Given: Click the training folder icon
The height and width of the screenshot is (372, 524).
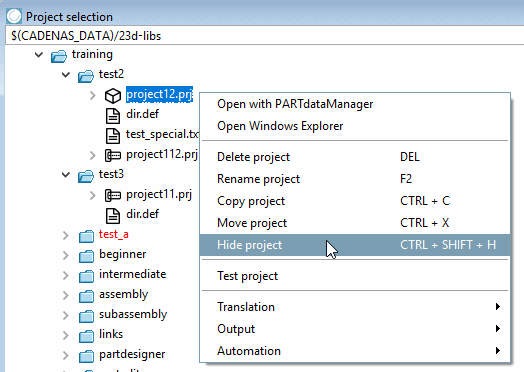Looking at the screenshot, I should tap(59, 56).
